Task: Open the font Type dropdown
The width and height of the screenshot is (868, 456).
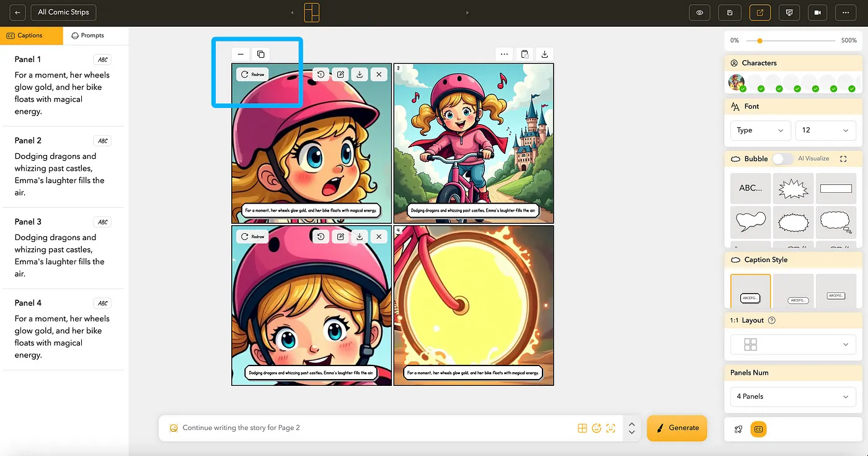Action: [x=760, y=130]
